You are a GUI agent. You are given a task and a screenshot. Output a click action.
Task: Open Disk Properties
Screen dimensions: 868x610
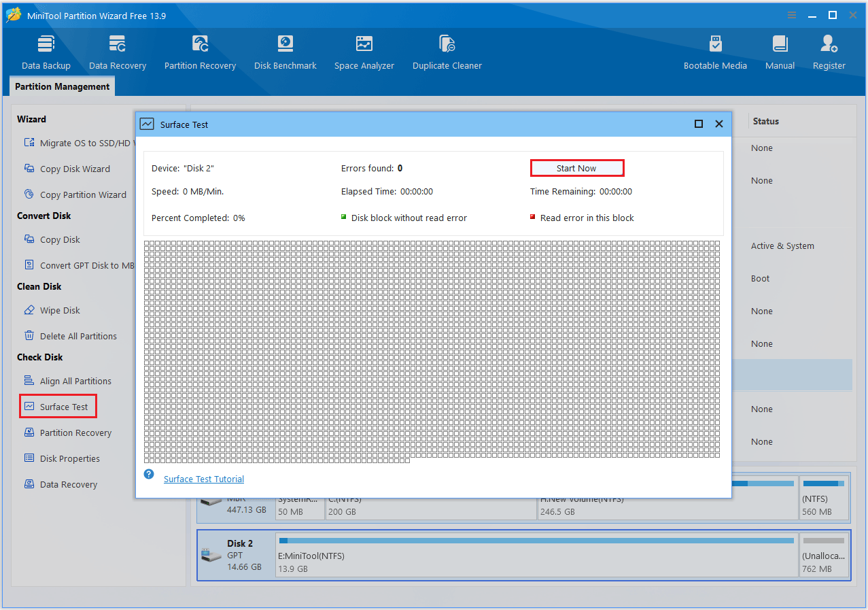(62, 458)
